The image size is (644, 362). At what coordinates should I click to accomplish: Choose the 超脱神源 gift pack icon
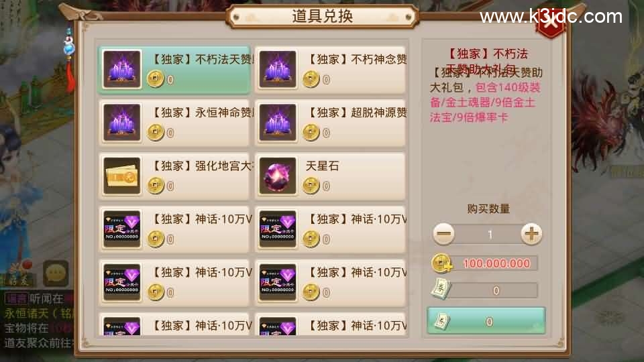278,122
